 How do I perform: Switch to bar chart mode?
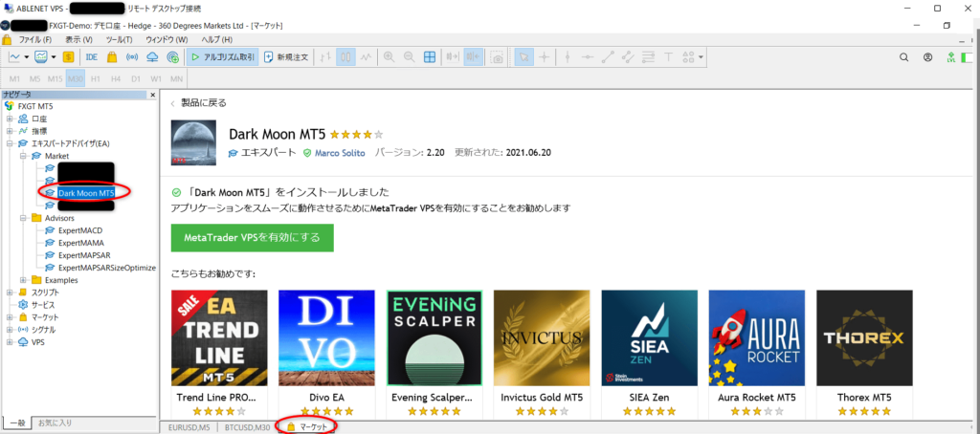(324, 56)
